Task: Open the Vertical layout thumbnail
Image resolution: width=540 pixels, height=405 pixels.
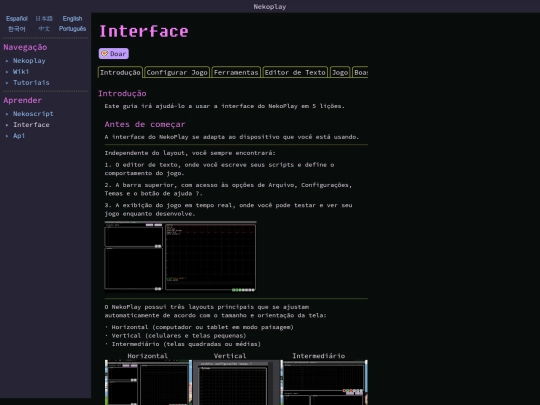Action: (236, 382)
